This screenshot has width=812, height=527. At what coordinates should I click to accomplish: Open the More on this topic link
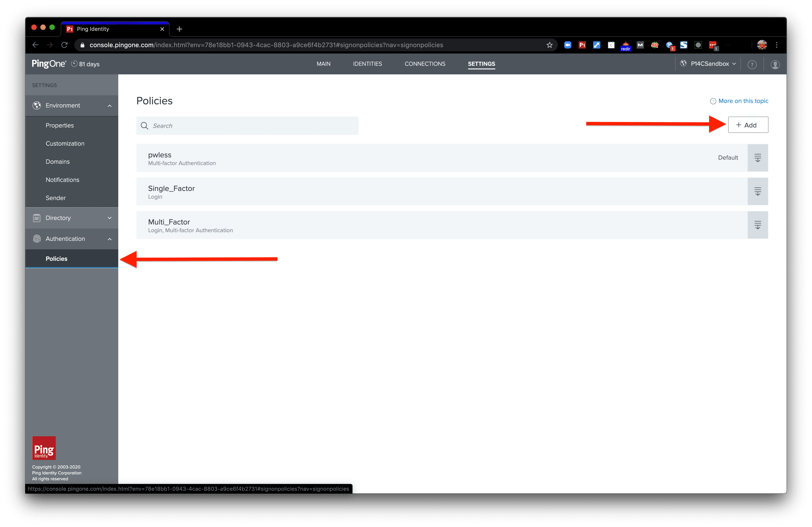743,101
